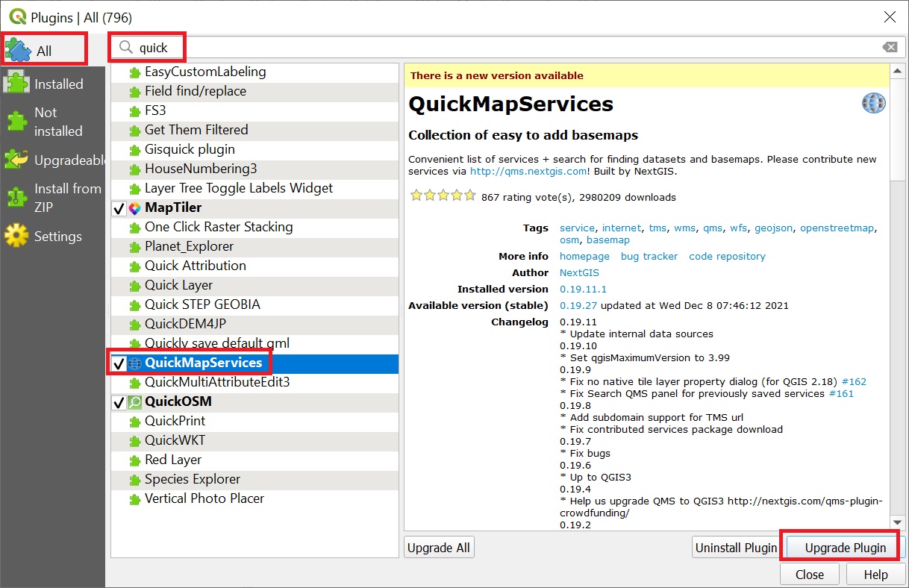Open the Not installed tab
Image resolution: width=909 pixels, height=588 pixels.
click(x=52, y=122)
